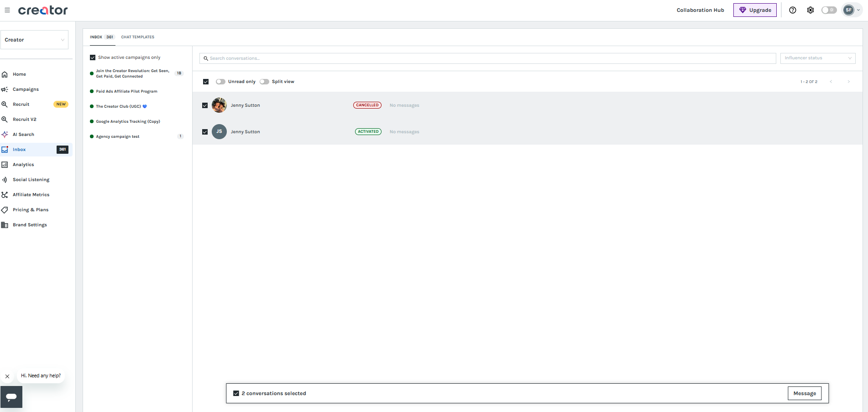Select 'Google Analytics Tracking (Copy)' campaign

128,121
